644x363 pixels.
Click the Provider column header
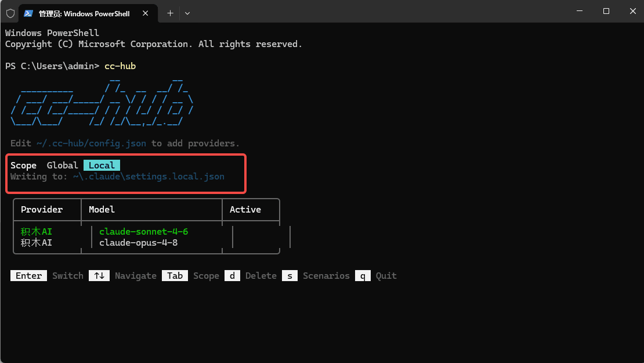(42, 210)
